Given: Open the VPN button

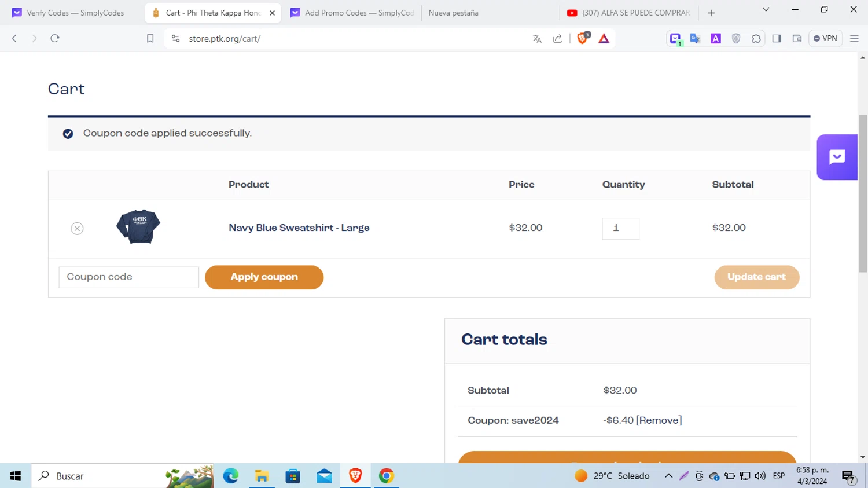Looking at the screenshot, I should click(x=825, y=38).
